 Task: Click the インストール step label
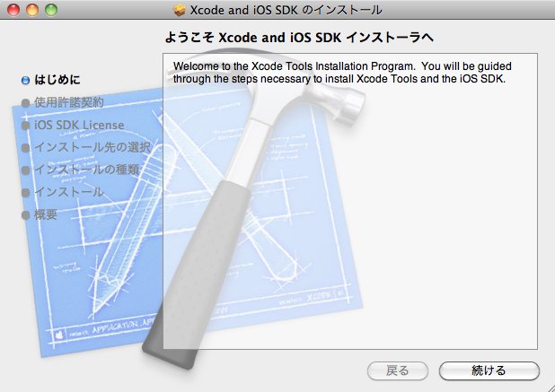click(69, 192)
